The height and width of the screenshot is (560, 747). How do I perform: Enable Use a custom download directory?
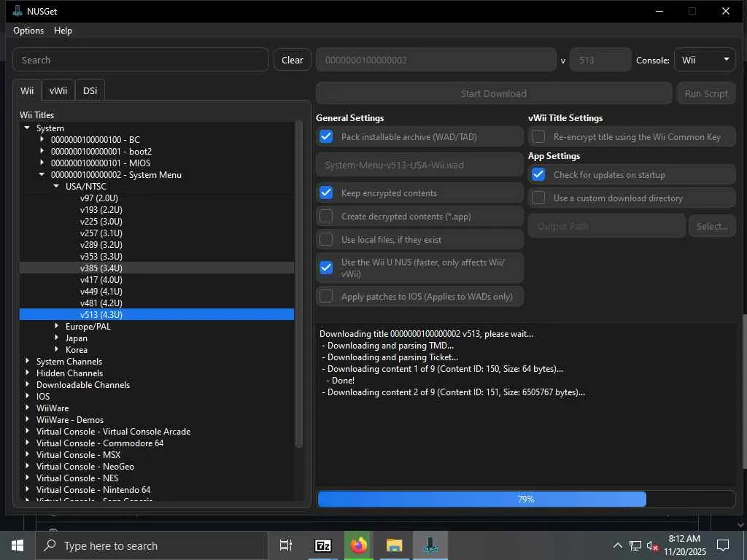coord(538,198)
